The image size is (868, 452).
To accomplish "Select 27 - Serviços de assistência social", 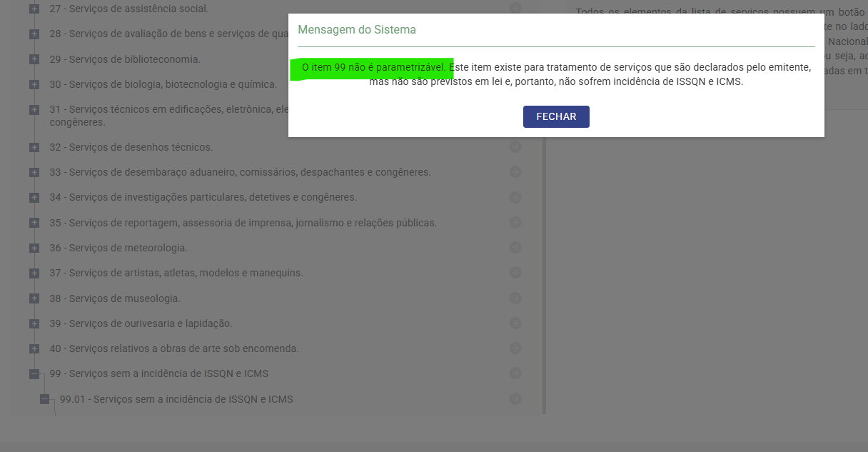I will 129,9.
